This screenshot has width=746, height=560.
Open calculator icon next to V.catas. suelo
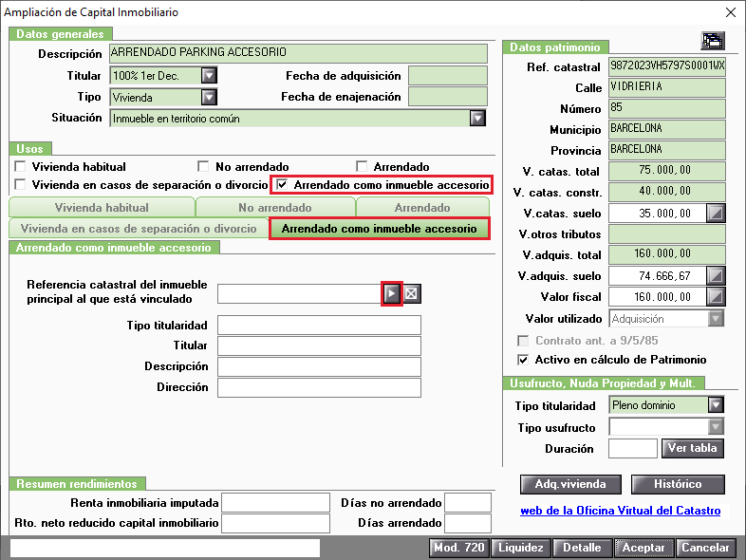(x=716, y=214)
